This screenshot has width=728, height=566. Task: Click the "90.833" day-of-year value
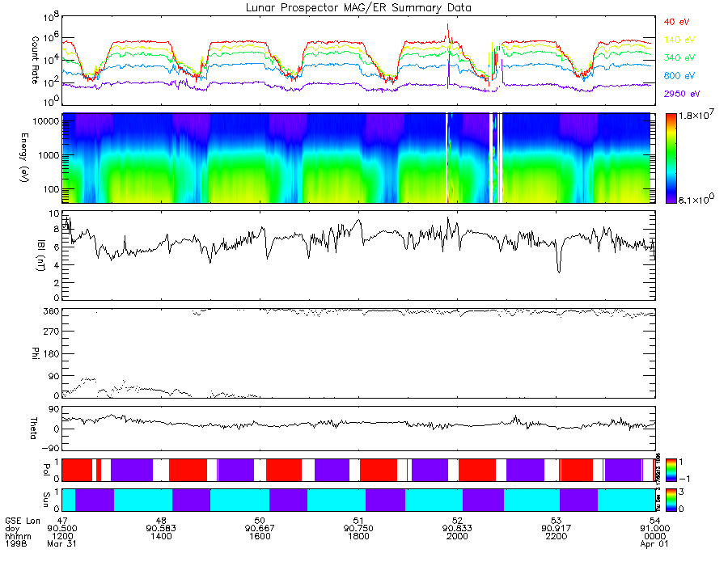(x=457, y=529)
